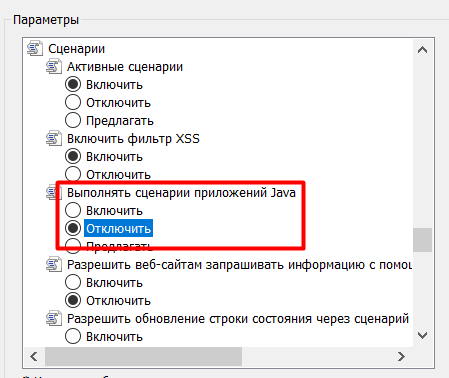
Task: Click the scroll up arrow of settings list
Action: coord(422,50)
